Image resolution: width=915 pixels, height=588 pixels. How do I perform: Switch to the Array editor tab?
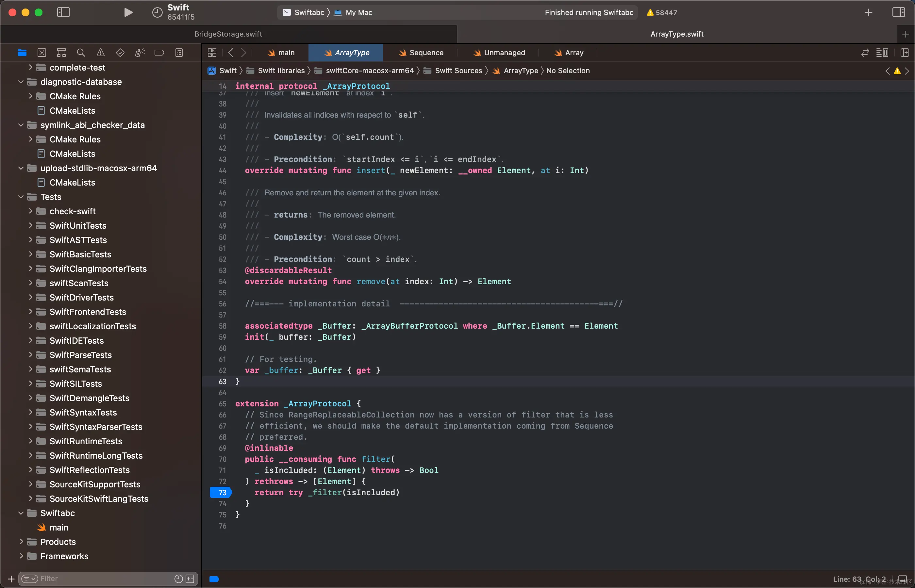pyautogui.click(x=569, y=53)
